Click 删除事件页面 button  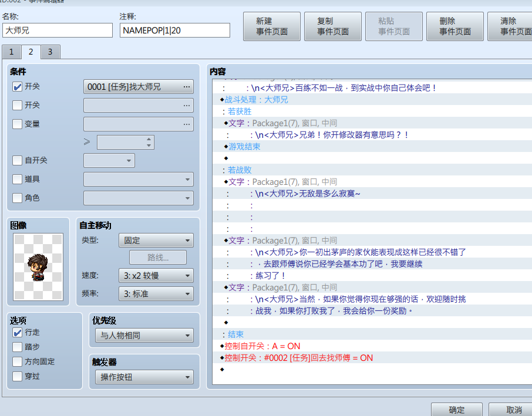pyautogui.click(x=455, y=26)
